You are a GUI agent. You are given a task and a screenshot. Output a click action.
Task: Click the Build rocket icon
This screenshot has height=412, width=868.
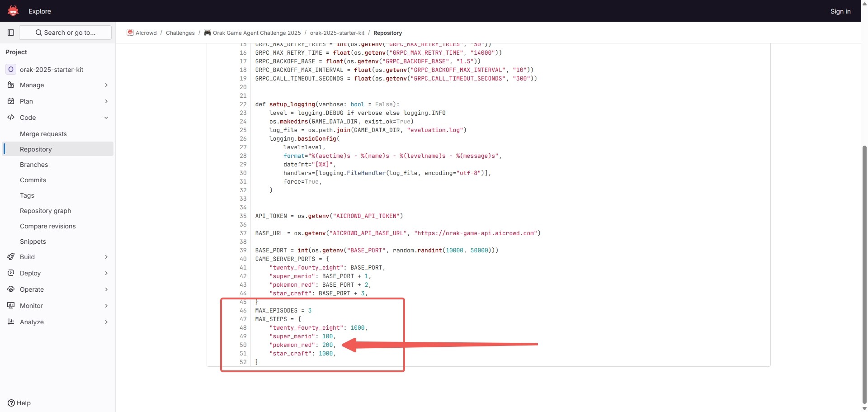click(11, 257)
